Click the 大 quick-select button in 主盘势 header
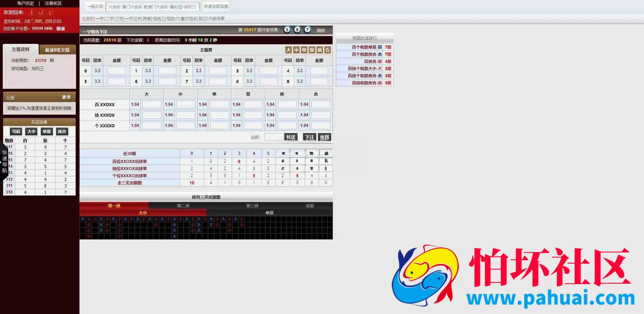 point(288,50)
